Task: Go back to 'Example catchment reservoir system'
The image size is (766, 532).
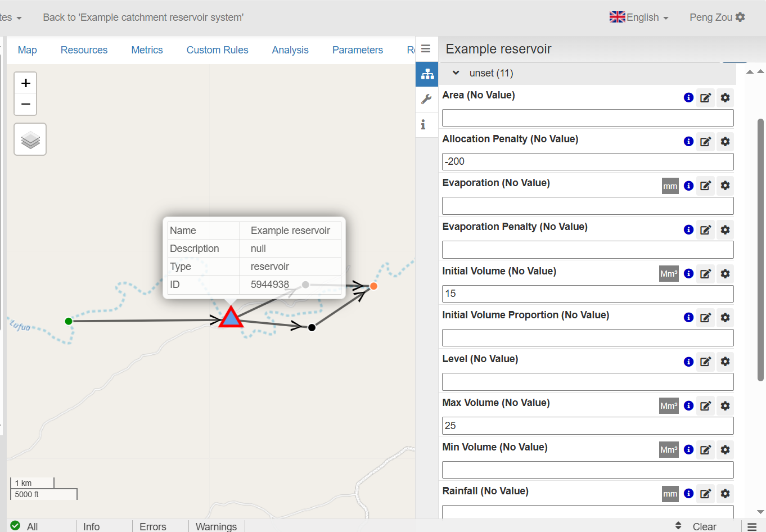Action: [x=143, y=17]
